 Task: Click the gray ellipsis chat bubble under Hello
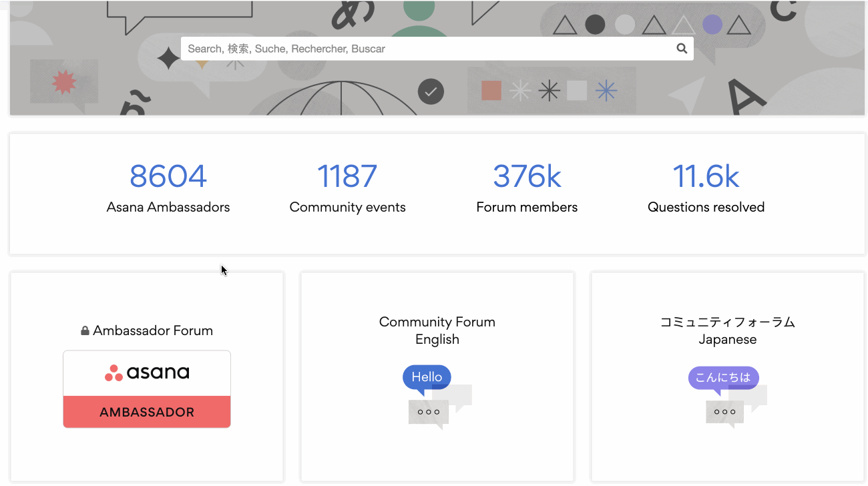pyautogui.click(x=428, y=413)
